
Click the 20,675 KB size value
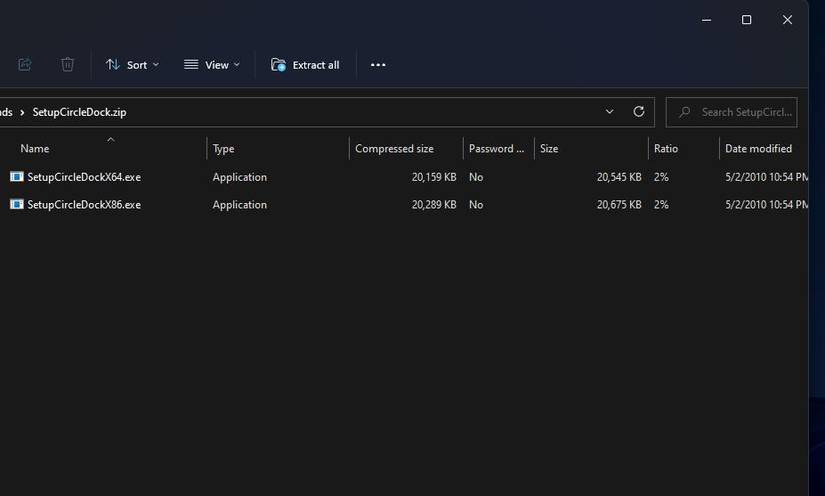(x=619, y=205)
